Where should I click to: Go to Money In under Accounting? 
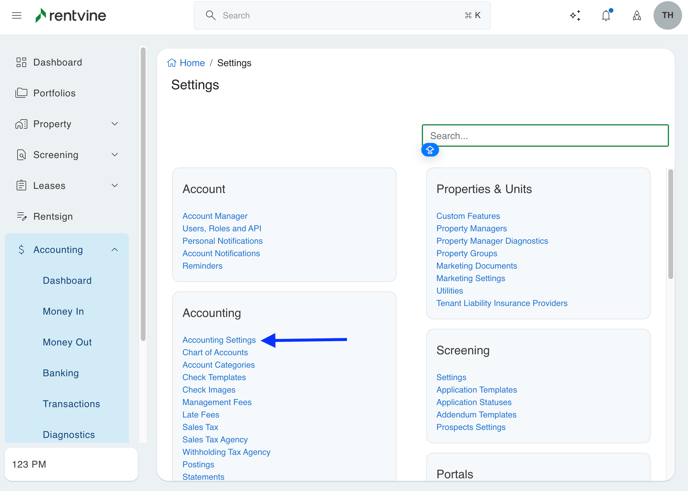tap(63, 312)
